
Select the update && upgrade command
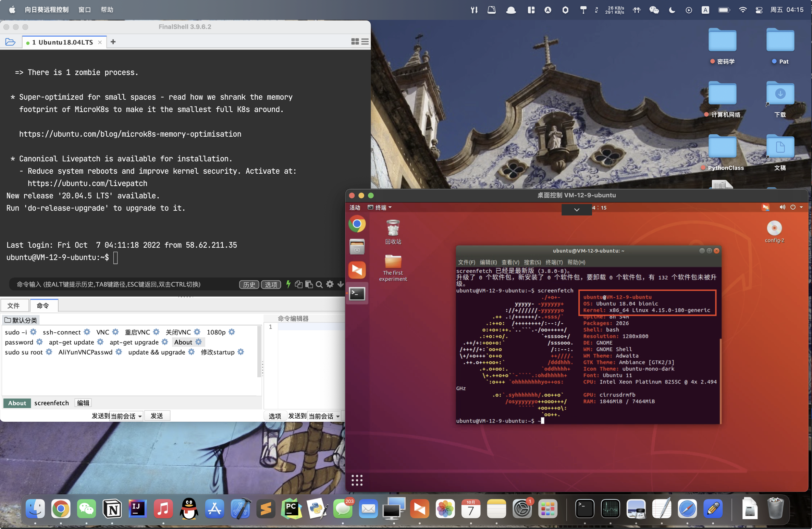[157, 352]
